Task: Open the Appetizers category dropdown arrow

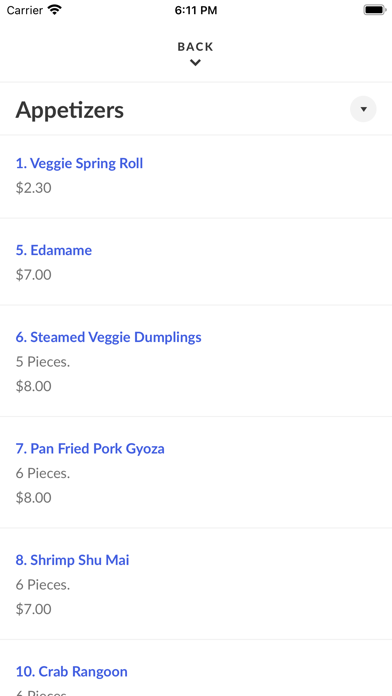Action: pos(363,109)
